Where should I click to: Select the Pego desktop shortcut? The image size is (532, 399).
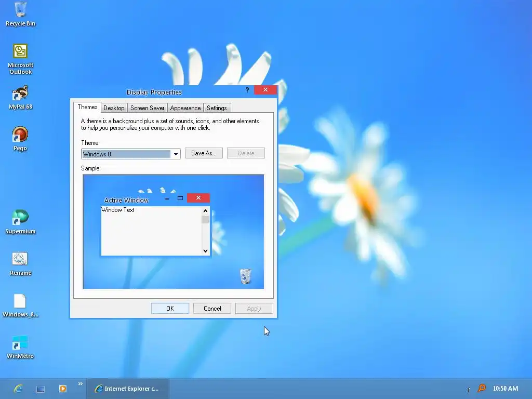(20, 138)
